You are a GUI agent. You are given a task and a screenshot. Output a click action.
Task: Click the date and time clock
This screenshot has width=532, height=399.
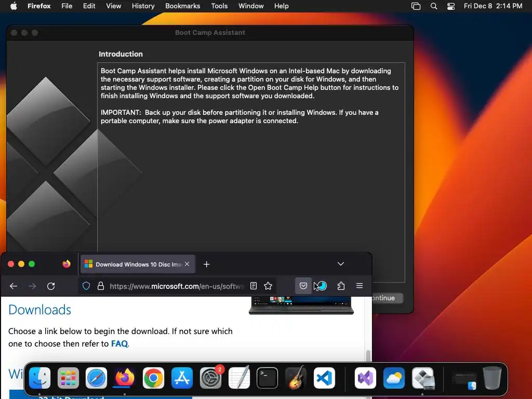[x=493, y=6]
